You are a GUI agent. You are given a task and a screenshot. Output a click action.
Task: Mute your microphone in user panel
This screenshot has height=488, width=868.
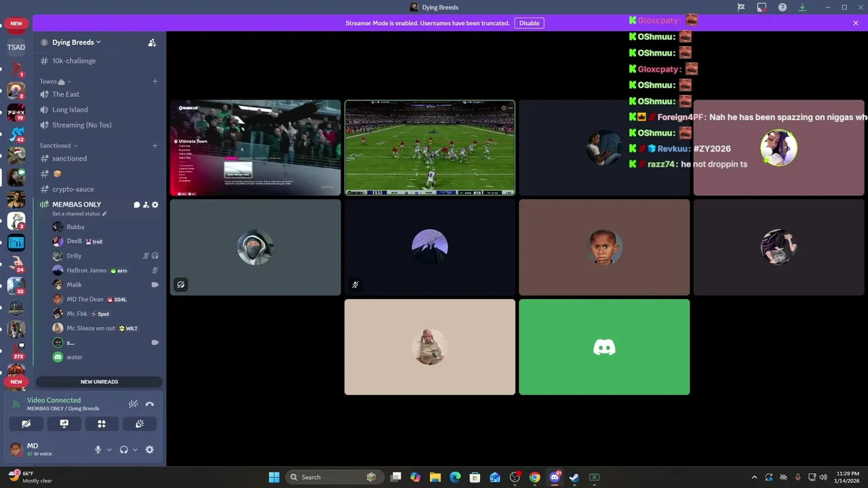(x=98, y=449)
